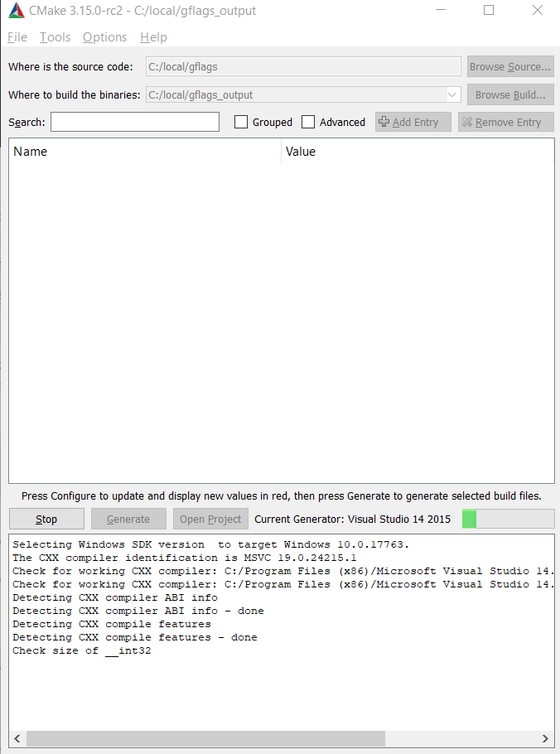560x754 pixels.
Task: Click the plus icon on Add Entry
Action: click(384, 122)
